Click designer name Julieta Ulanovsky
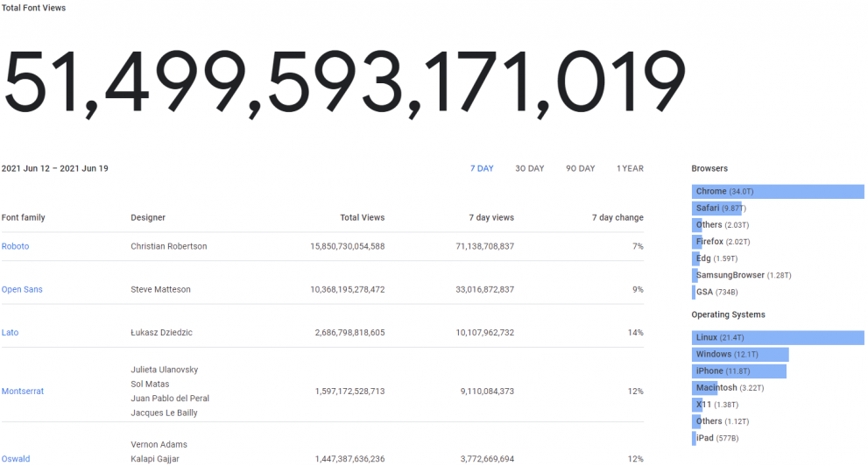868x466 pixels. [165, 370]
